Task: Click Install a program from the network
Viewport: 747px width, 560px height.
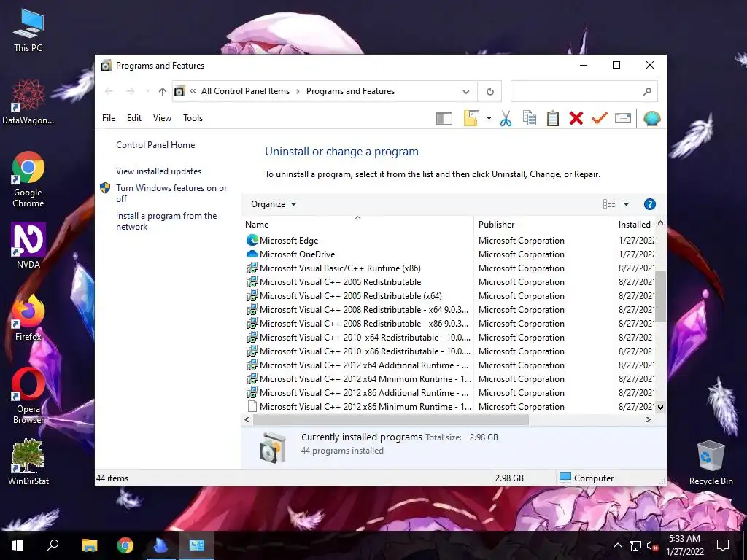Action: tap(166, 222)
